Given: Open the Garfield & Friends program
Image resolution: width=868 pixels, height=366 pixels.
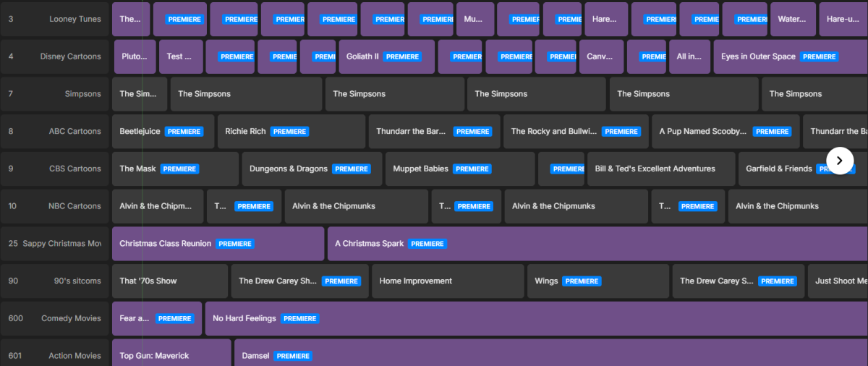Looking at the screenshot, I should (x=803, y=169).
